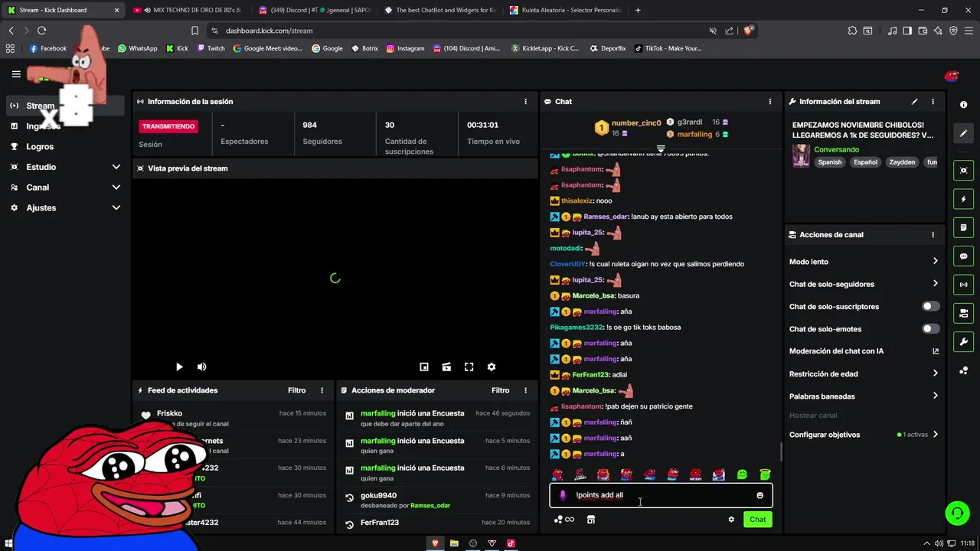Viewport: 980px width, 551px height.
Task: Open the Brave browser icon in taskbar
Action: pyautogui.click(x=435, y=543)
